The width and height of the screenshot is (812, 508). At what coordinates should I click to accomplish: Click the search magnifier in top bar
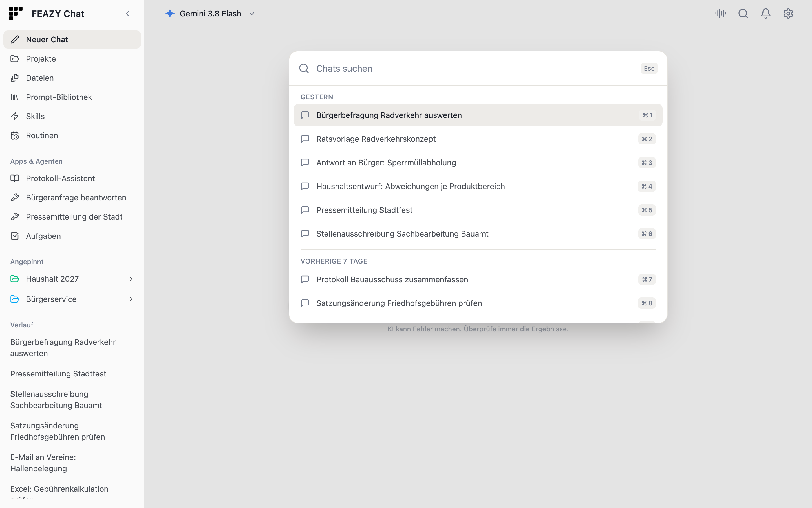tap(743, 14)
